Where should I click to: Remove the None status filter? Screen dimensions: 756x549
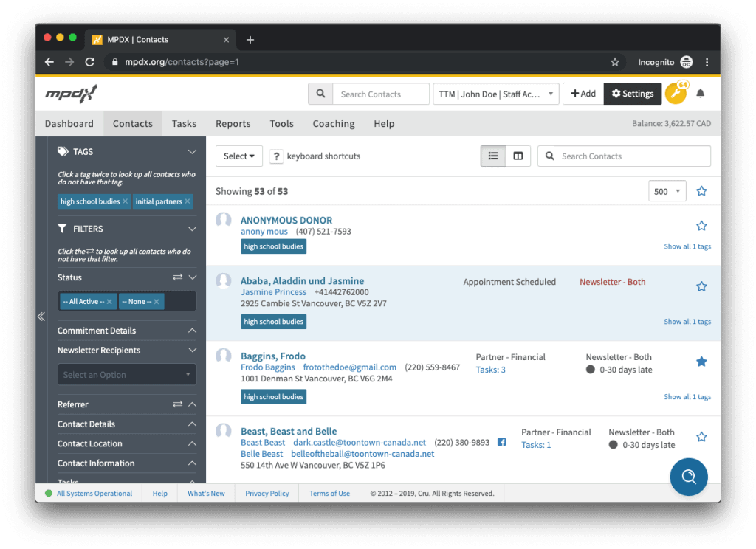pyautogui.click(x=157, y=301)
